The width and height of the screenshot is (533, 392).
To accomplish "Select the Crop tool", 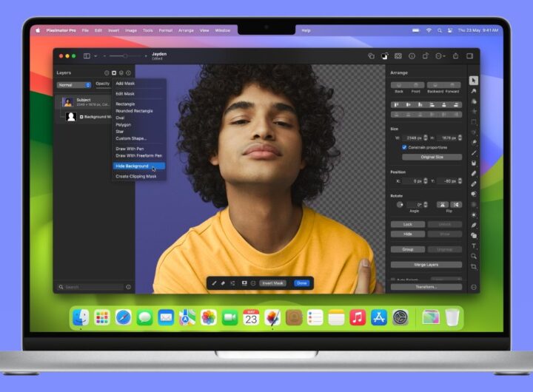I will click(x=474, y=266).
